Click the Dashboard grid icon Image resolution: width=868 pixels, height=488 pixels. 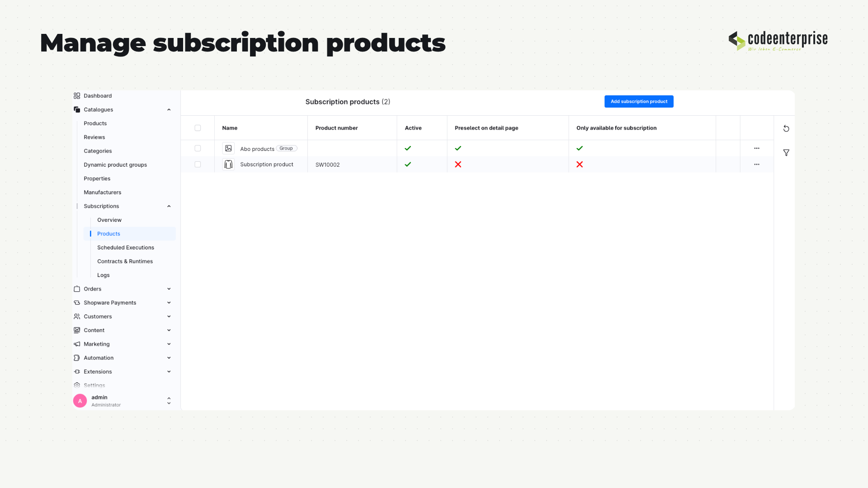click(x=77, y=96)
